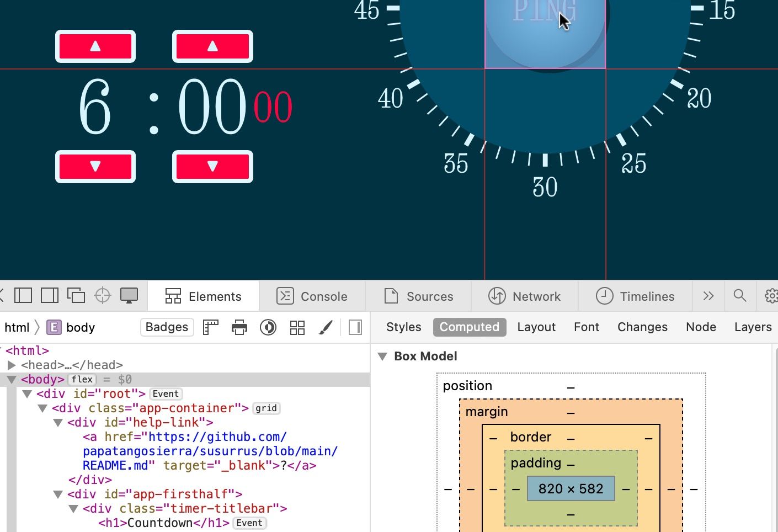Open the Badges options menu

pos(167,327)
